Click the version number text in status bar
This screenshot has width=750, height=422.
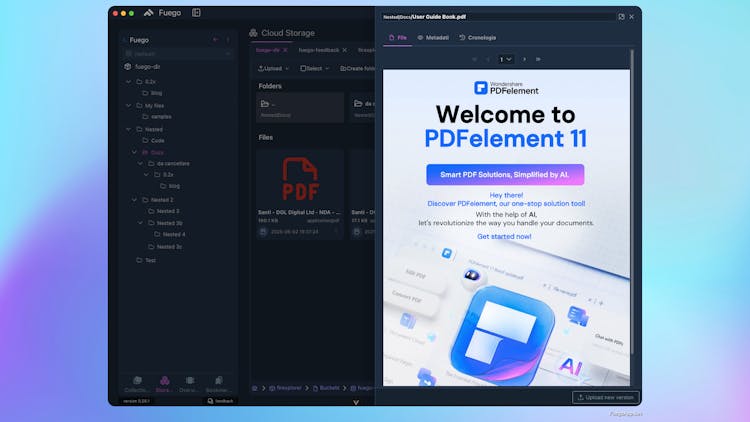pos(136,401)
